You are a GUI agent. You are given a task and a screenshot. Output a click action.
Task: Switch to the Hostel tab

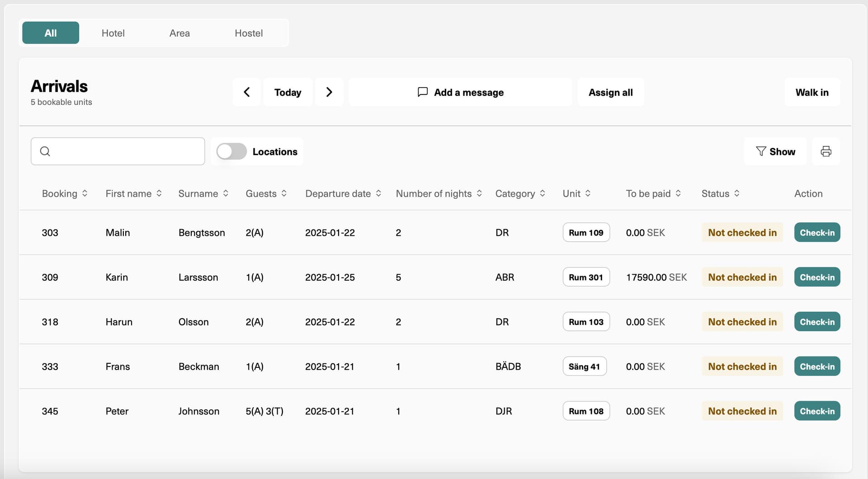pyautogui.click(x=249, y=33)
